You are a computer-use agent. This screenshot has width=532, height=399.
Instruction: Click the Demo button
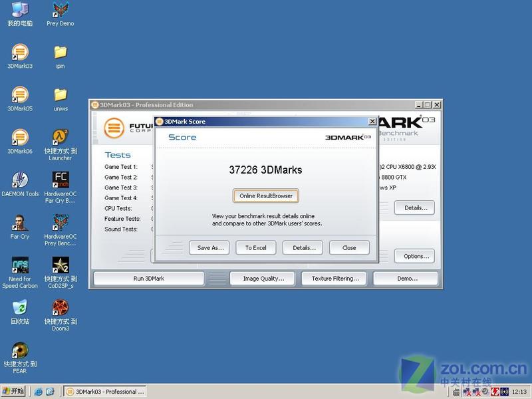pyautogui.click(x=406, y=279)
